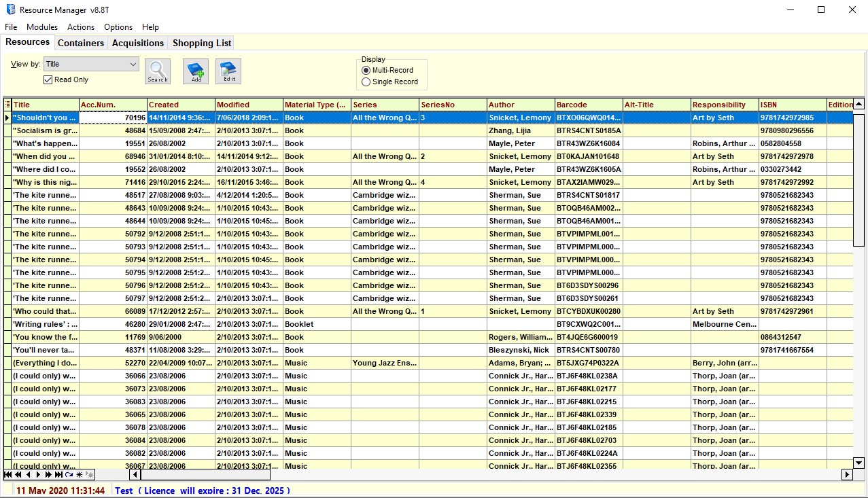Switch to the Acquisitions tab

[137, 42]
